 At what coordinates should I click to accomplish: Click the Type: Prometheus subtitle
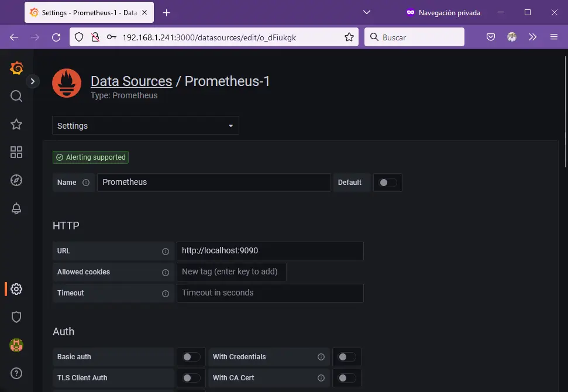(124, 95)
